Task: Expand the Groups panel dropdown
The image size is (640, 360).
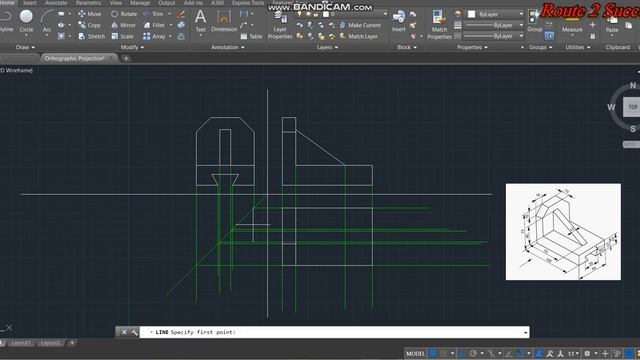Action: coord(540,47)
